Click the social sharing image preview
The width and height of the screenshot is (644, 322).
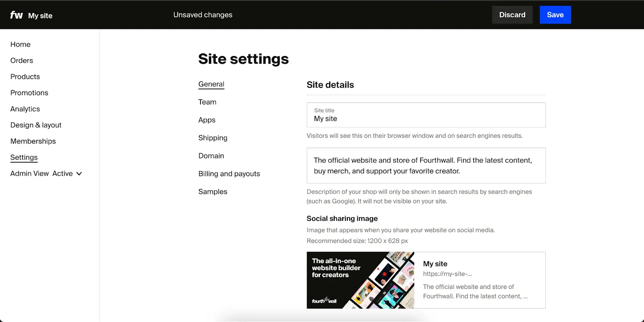click(360, 280)
